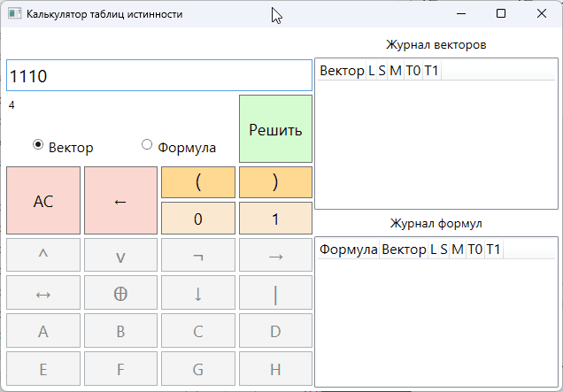Screen dimensions: 563x392
Task: Click the disjunction v operator button
Action: (x=120, y=255)
